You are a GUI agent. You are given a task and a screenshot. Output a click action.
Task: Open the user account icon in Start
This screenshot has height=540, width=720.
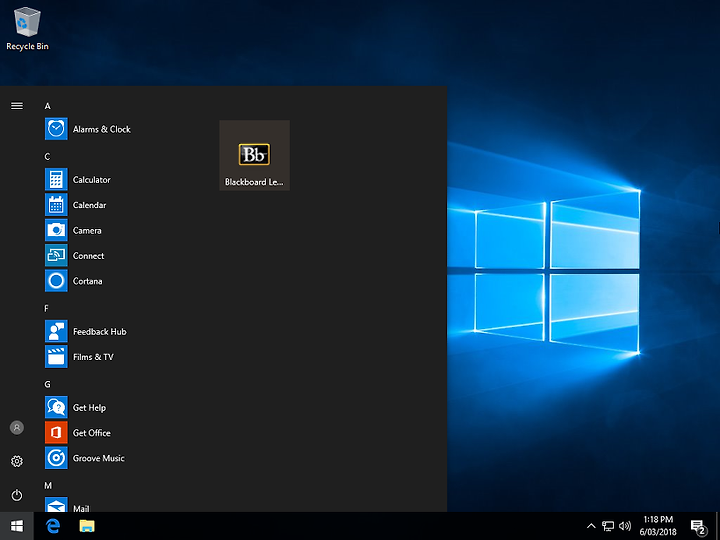click(x=17, y=428)
